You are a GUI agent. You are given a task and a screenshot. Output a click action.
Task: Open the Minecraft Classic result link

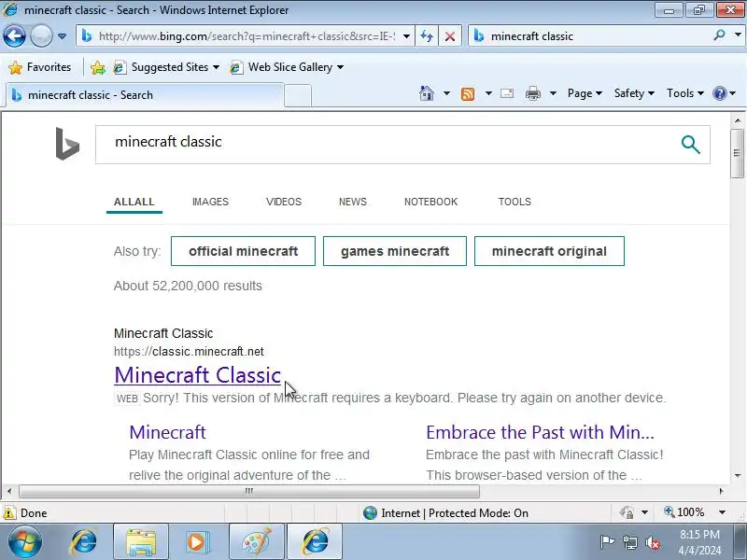(198, 375)
